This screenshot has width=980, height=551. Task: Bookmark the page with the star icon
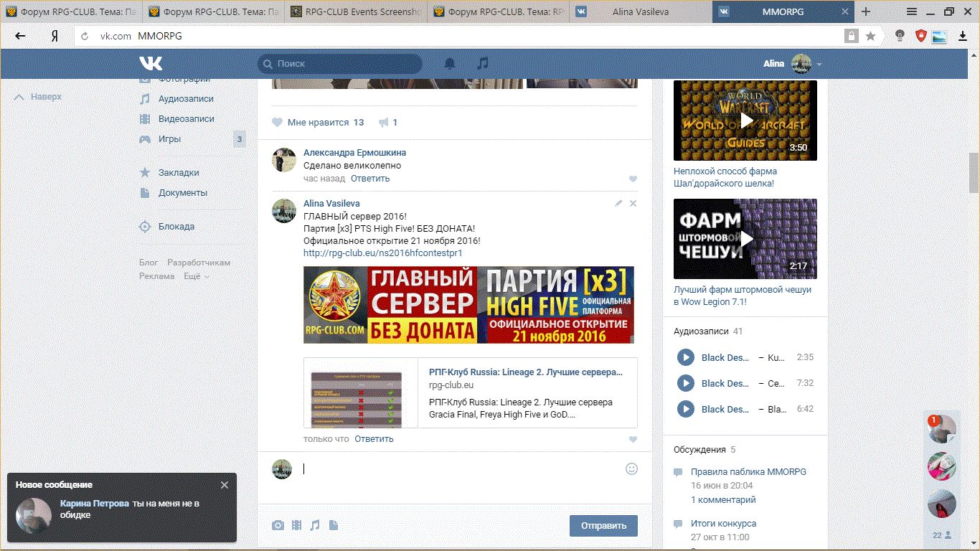[871, 36]
